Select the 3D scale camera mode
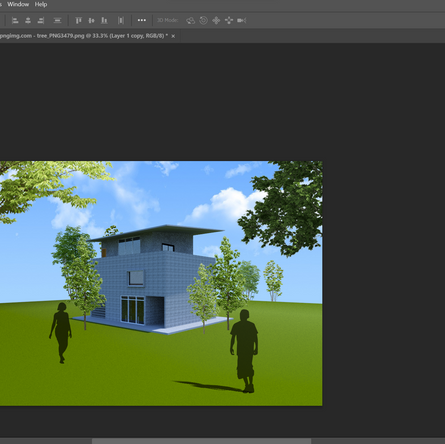Screen dimensions: 445x444 [x=242, y=21]
